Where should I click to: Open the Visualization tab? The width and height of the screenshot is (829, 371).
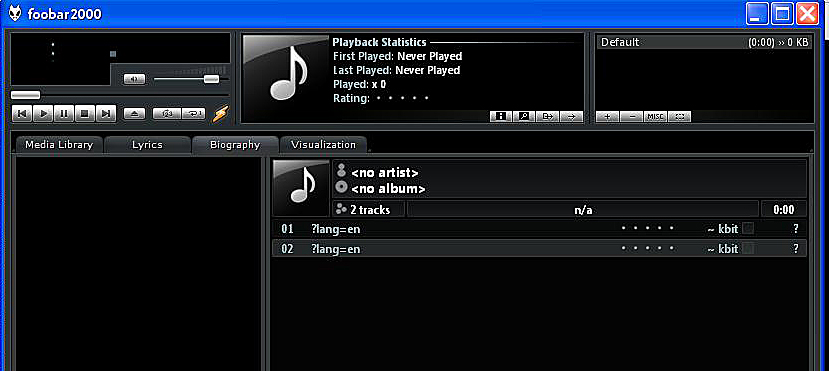click(323, 145)
